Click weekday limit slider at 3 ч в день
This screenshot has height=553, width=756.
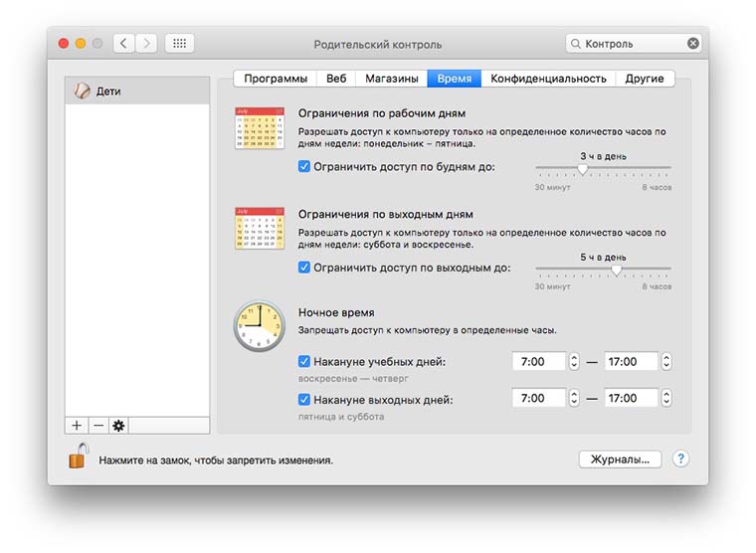pos(583,169)
